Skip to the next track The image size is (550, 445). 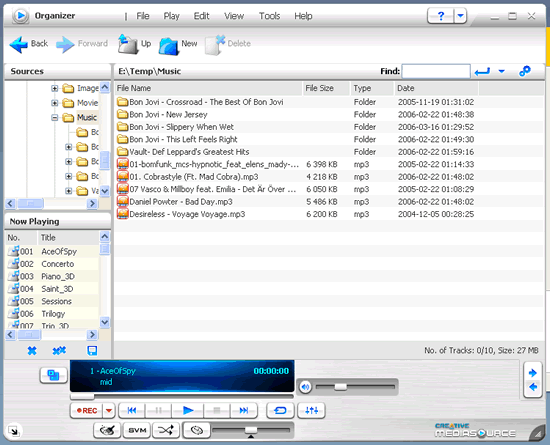coord(243,410)
